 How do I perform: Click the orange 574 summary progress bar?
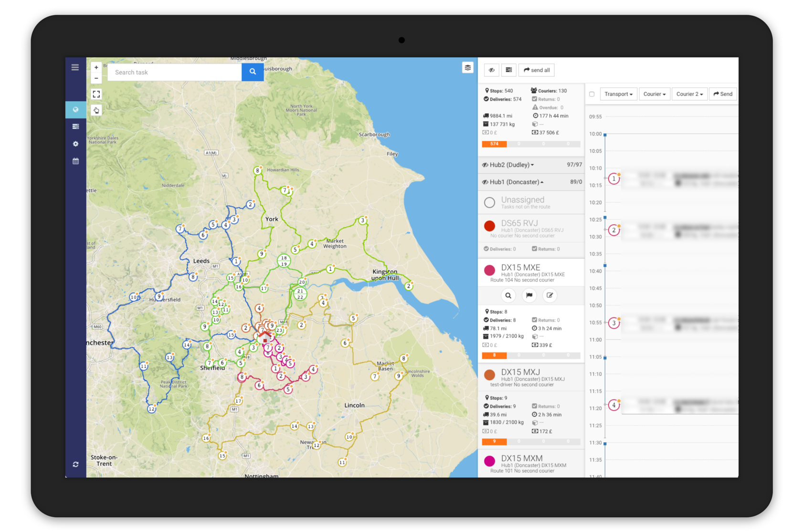[494, 144]
